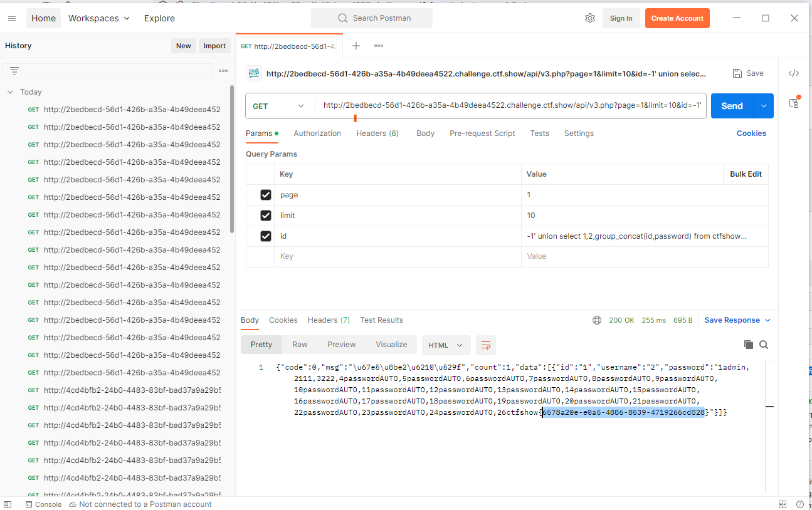Open the response Headers (7) tab
The image size is (812, 510).
(x=329, y=320)
